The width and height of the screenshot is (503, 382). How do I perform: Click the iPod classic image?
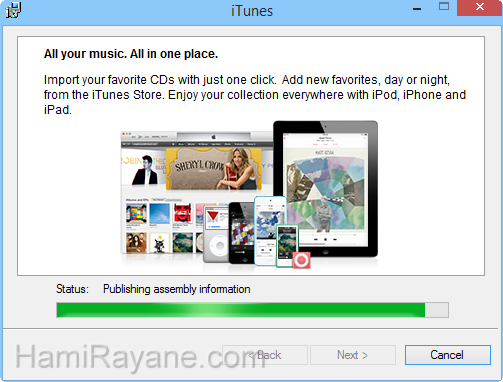216,234
